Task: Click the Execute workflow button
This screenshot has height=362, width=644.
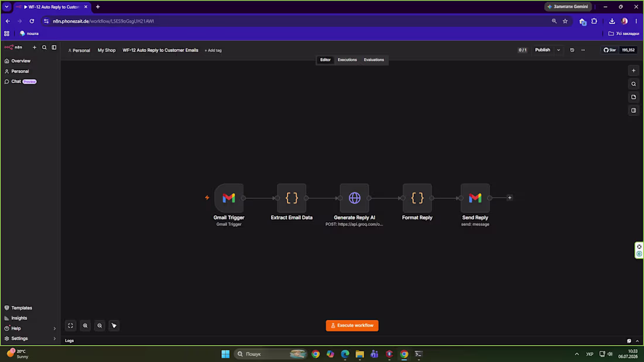Action: [x=352, y=326]
